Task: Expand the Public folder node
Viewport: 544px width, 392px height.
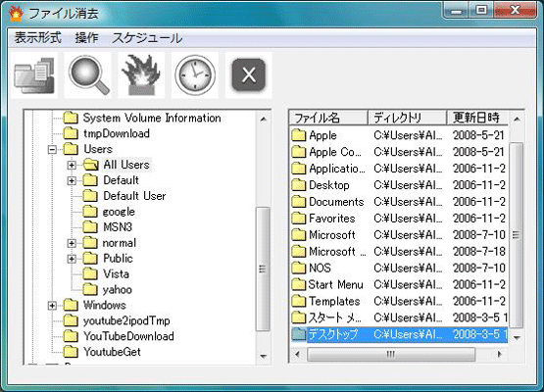Action: pos(72,259)
